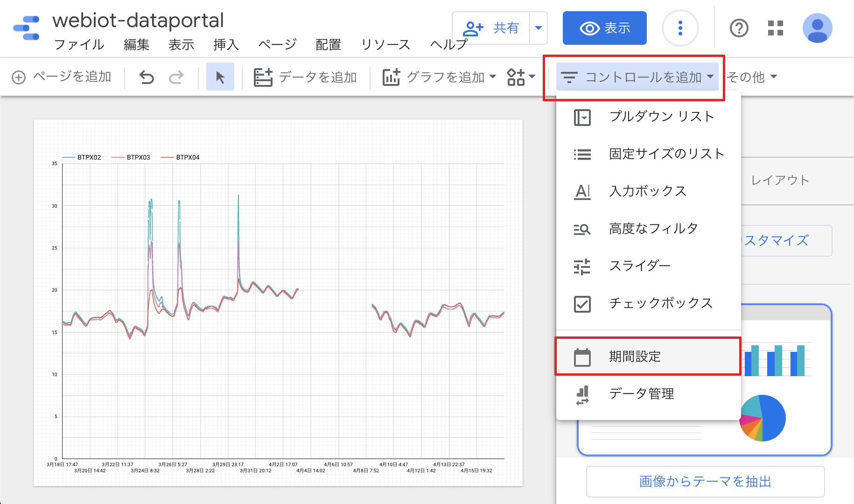This screenshot has width=854, height=504.
Task: Open the ファイル menu
Action: [78, 45]
